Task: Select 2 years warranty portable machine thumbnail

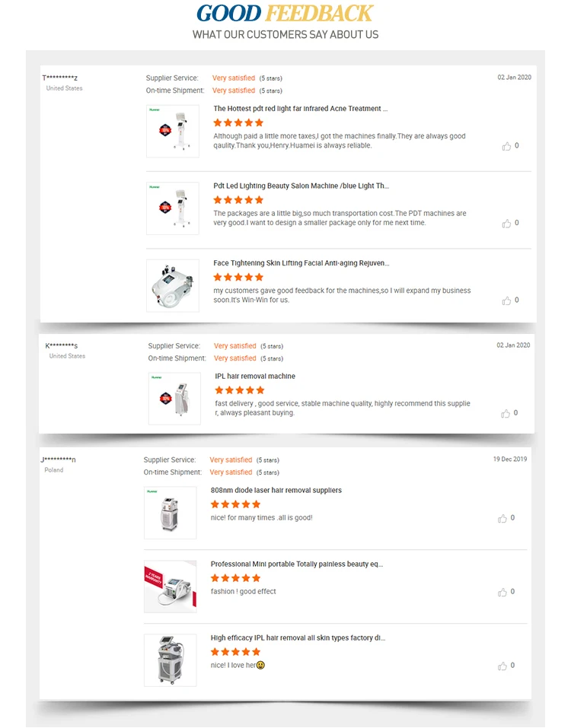Action: pyautogui.click(x=171, y=587)
